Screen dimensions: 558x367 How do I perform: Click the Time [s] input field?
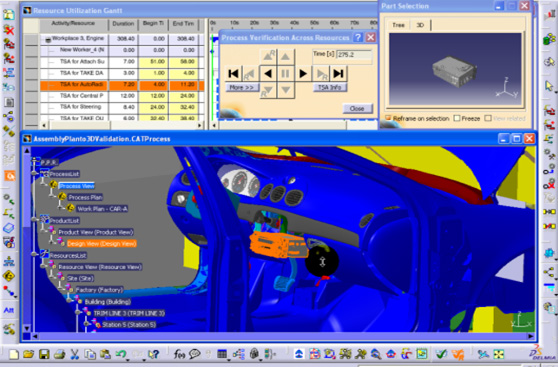[x=354, y=55]
